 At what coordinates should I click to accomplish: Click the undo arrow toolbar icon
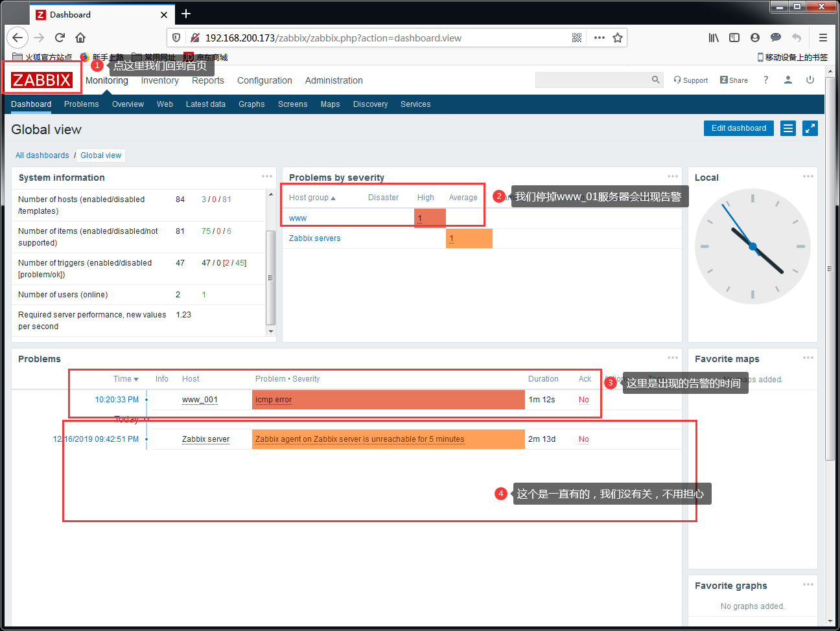797,38
